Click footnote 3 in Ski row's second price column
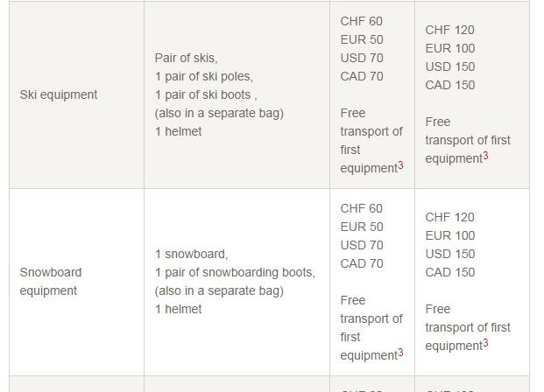The image size is (544, 392). click(485, 157)
